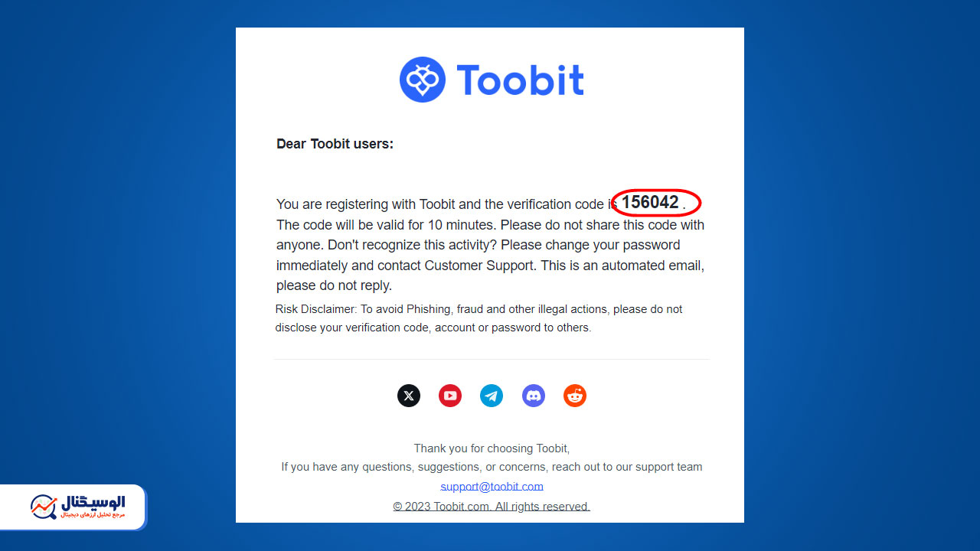Click the "reach out to our support team" line
Viewport: 980px width, 551px height.
[492, 467]
